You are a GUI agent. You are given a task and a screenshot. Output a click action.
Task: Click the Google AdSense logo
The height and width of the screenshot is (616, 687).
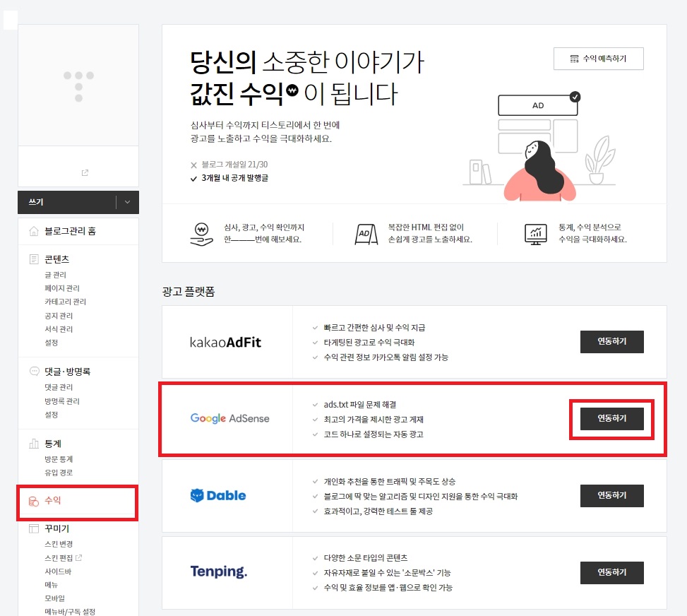(230, 418)
